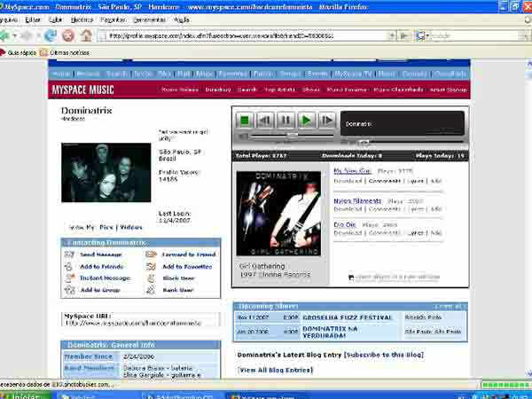Click the Add to Friends link
This screenshot has height=399, width=532.
pyautogui.click(x=102, y=267)
